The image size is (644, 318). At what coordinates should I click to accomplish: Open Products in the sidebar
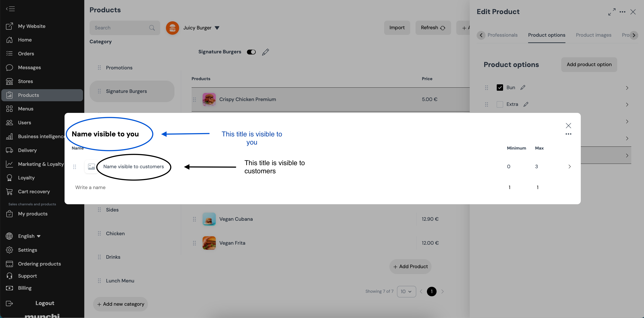42,95
